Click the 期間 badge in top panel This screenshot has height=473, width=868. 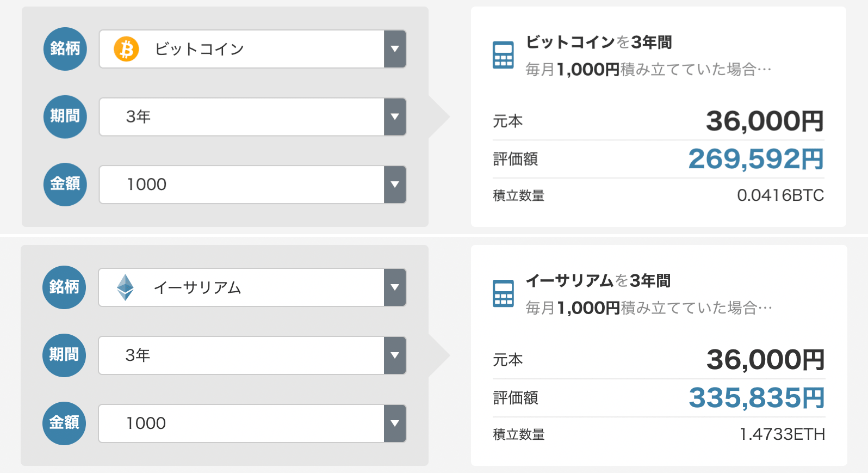pos(65,116)
